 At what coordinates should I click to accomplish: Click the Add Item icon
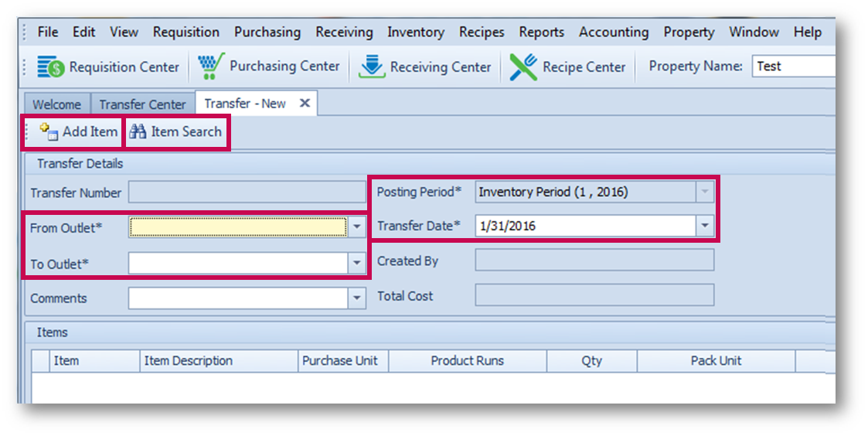tap(49, 131)
